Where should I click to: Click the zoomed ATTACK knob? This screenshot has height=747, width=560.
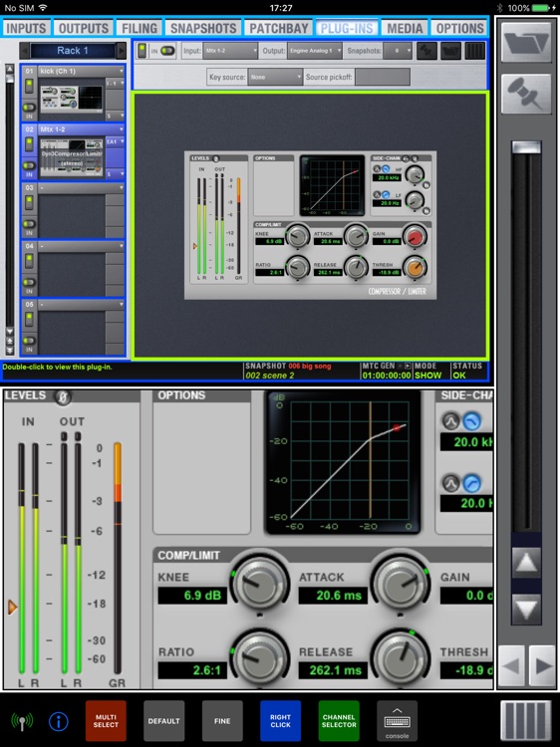click(x=400, y=585)
